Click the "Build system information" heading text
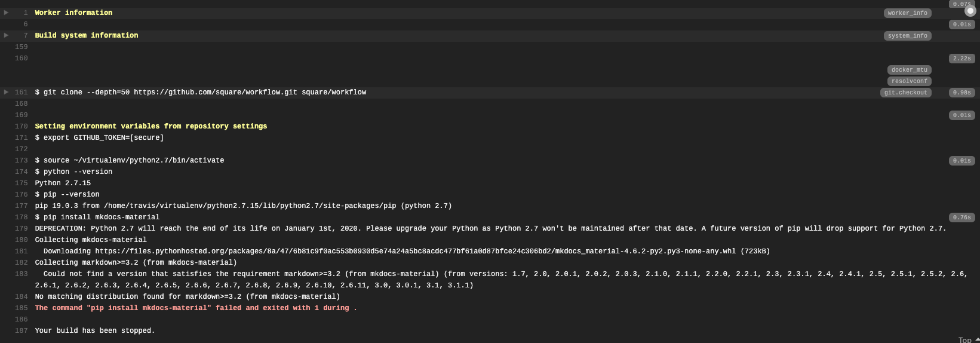Image resolution: width=980 pixels, height=343 pixels. tap(87, 35)
